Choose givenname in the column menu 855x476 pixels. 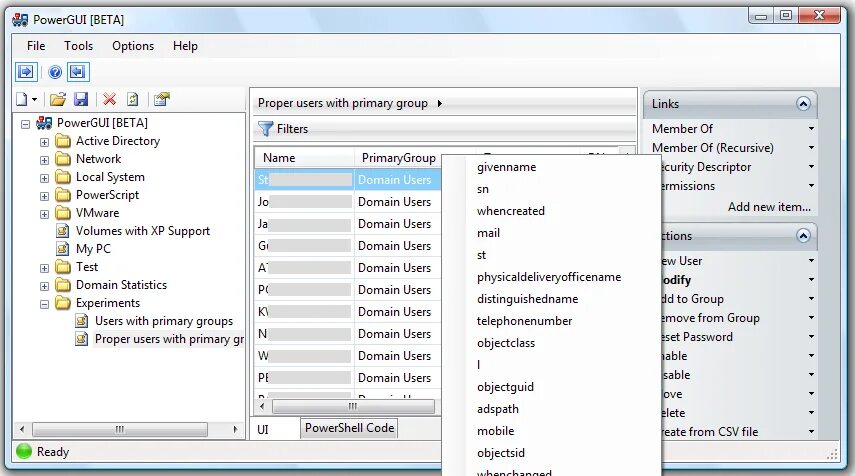pyautogui.click(x=507, y=167)
